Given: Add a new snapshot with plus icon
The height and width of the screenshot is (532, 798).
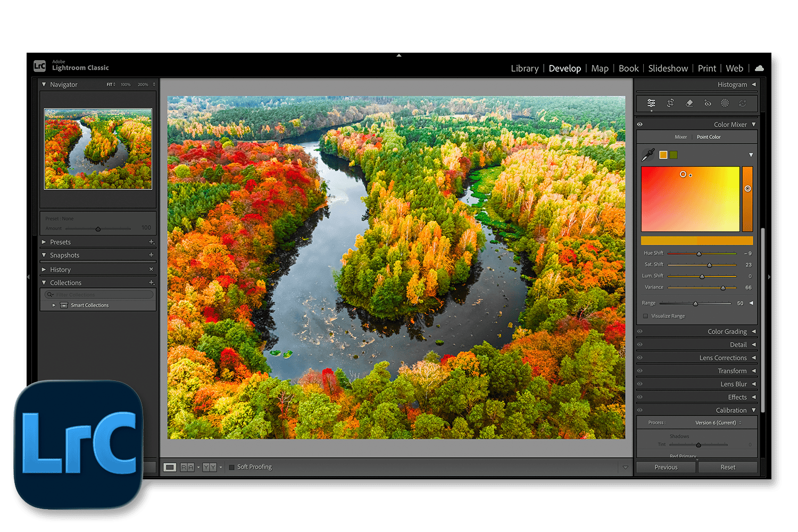Looking at the screenshot, I should click(x=151, y=255).
